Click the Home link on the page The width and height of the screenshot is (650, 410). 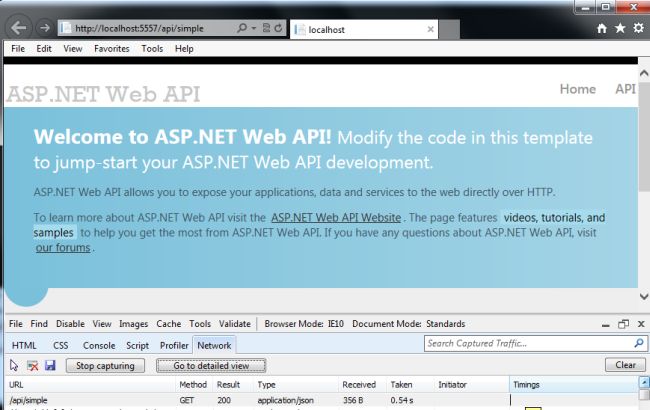coord(577,89)
